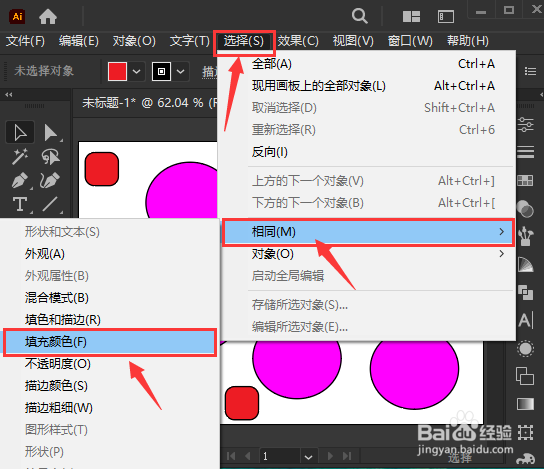Open the Appearance panel dotted circle icon
The height and width of the screenshot is (469, 544).
point(526,349)
